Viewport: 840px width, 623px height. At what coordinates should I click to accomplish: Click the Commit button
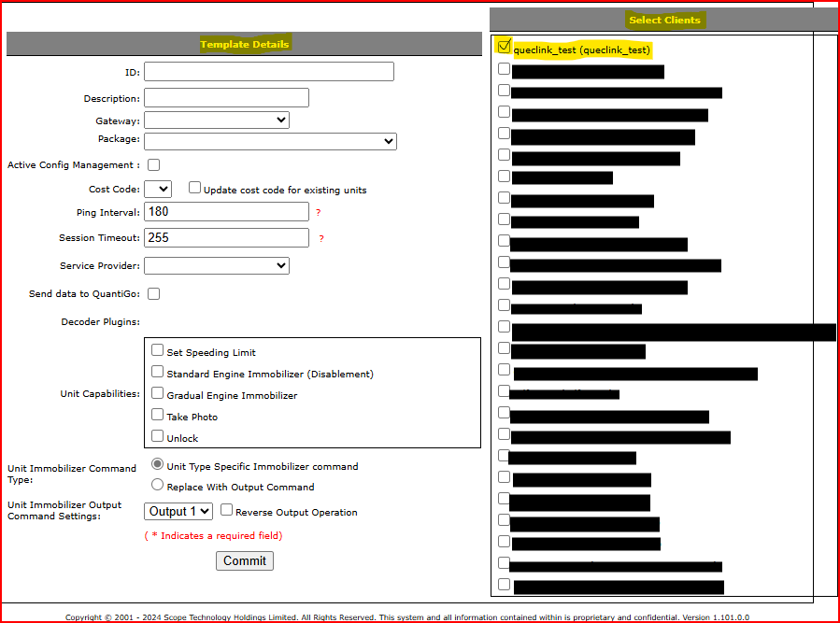pyautogui.click(x=245, y=560)
